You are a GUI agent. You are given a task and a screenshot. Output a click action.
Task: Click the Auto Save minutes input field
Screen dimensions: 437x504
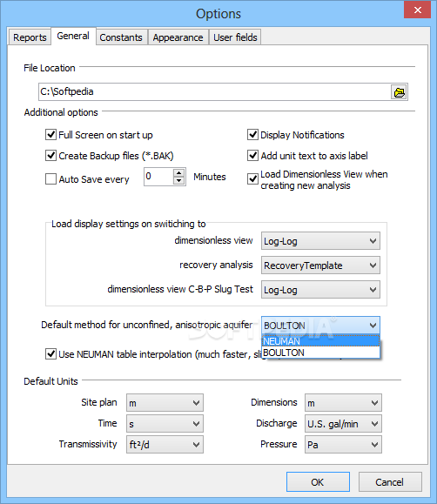pos(158,177)
